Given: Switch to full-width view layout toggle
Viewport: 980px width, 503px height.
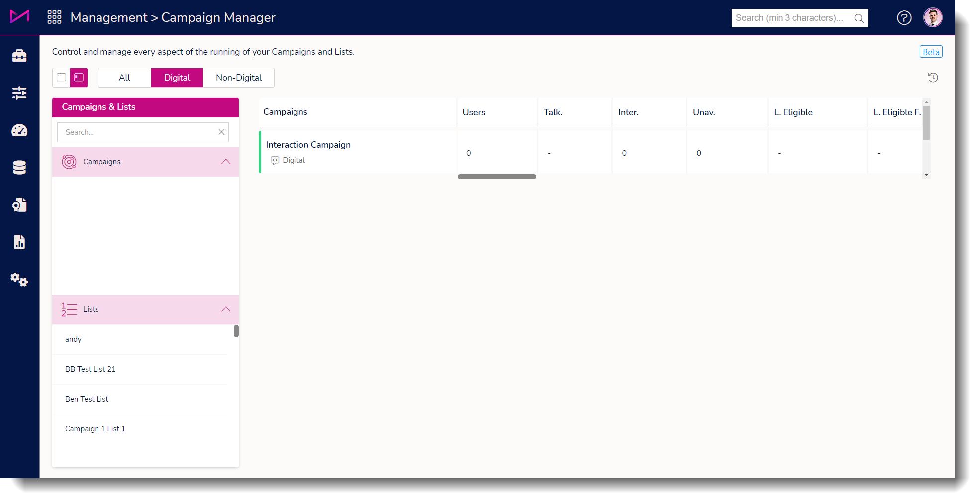Looking at the screenshot, I should pos(61,77).
